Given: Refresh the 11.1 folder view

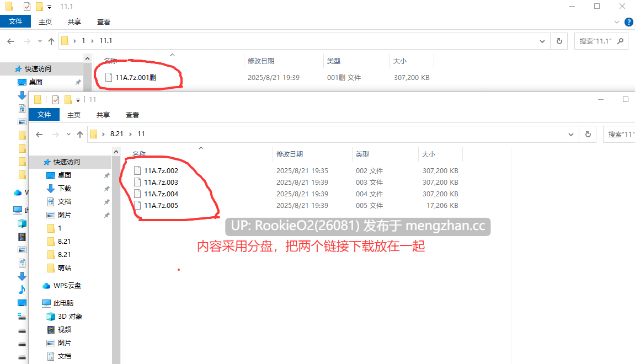Looking at the screenshot, I should click(559, 41).
